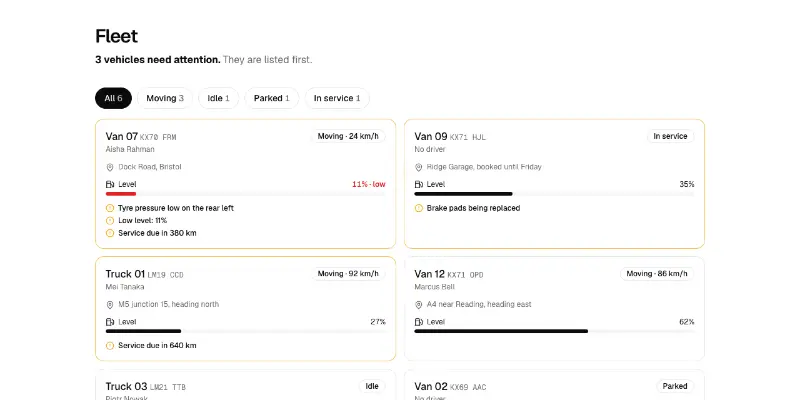Click the brake pads warning icon on Van 09
This screenshot has width=800, height=400.
coord(418,208)
